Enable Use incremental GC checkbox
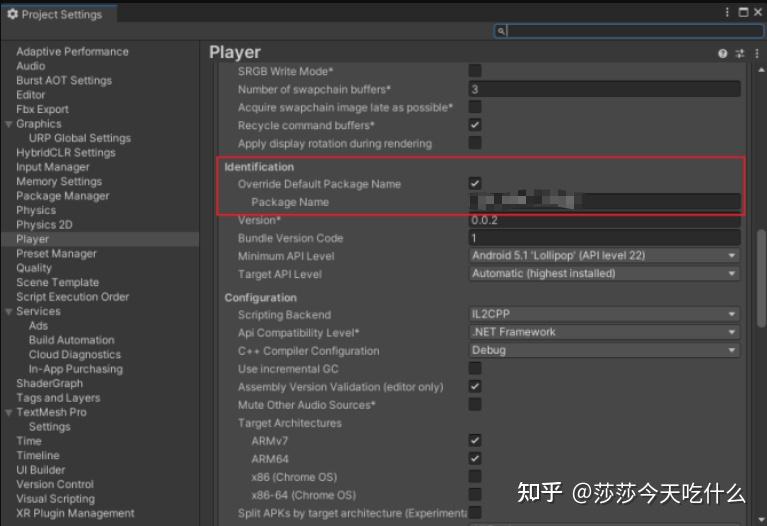 [x=475, y=368]
